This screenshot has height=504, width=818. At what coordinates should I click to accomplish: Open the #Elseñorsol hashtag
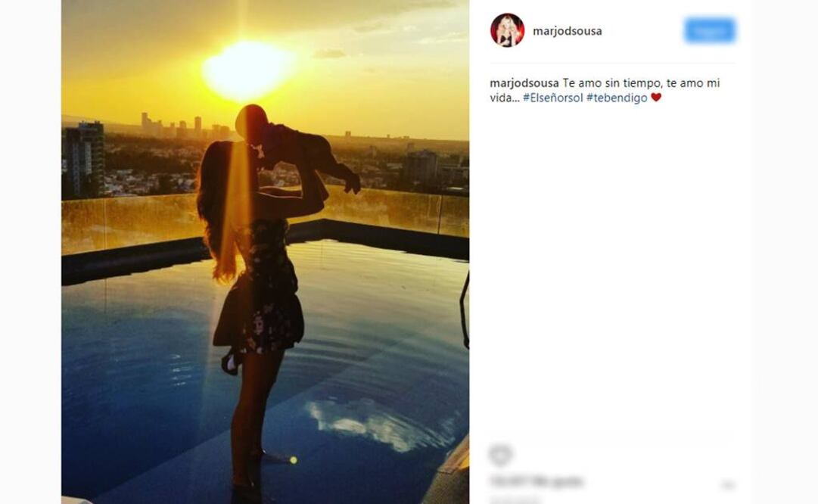pos(553,98)
